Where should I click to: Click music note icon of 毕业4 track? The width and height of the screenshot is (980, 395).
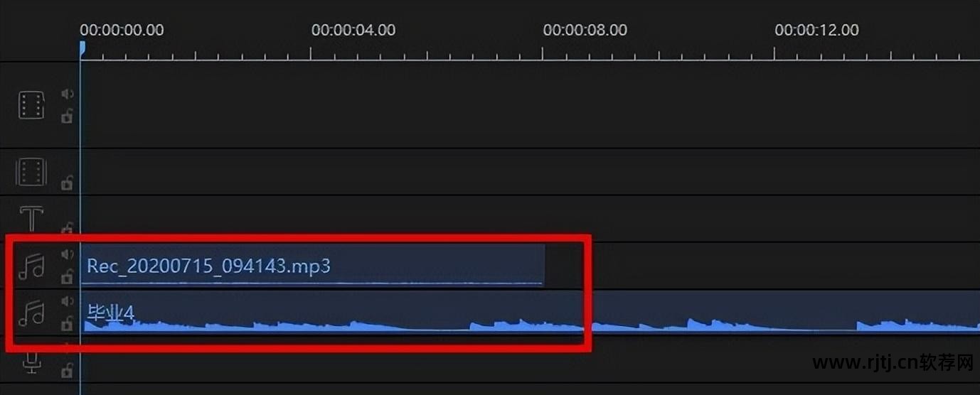(x=31, y=313)
